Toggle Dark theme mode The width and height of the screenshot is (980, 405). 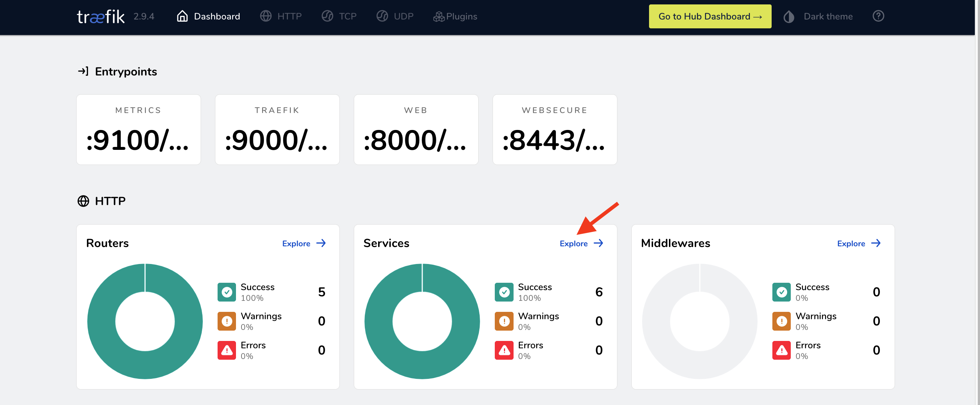pyautogui.click(x=789, y=16)
